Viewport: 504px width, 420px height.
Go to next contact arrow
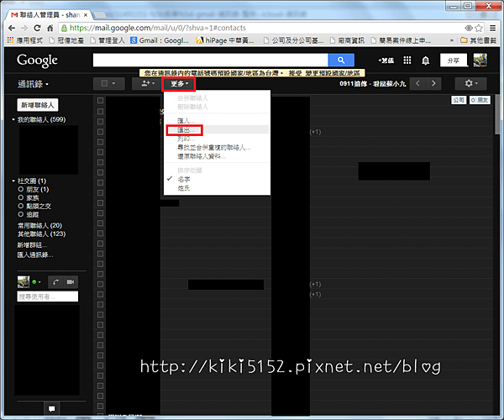(x=433, y=83)
